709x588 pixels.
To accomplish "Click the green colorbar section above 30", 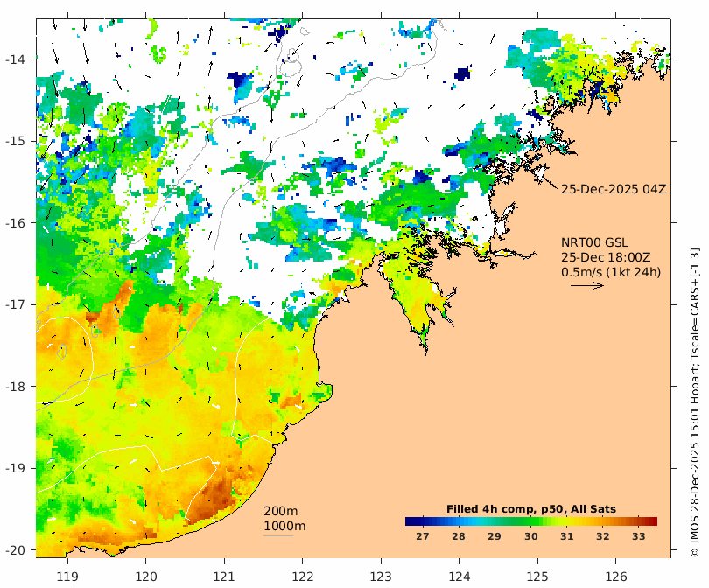I will (x=530, y=521).
